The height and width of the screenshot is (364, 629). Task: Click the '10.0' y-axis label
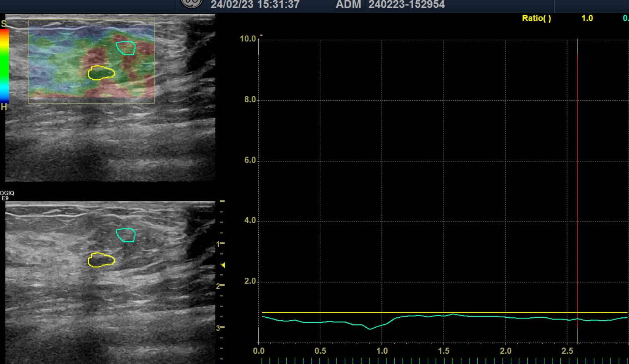tap(248, 39)
